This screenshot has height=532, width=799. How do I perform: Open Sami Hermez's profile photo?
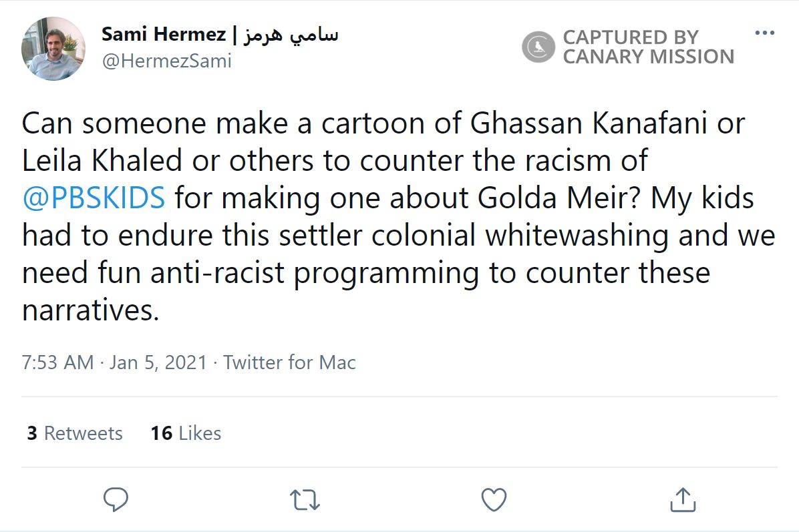[53, 49]
